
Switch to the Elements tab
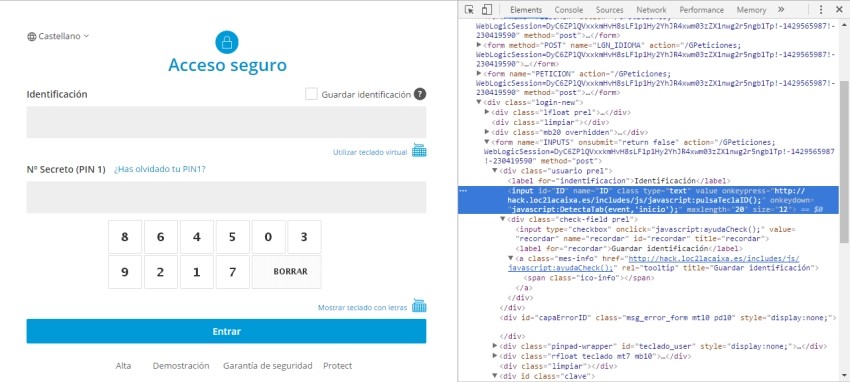click(x=526, y=10)
